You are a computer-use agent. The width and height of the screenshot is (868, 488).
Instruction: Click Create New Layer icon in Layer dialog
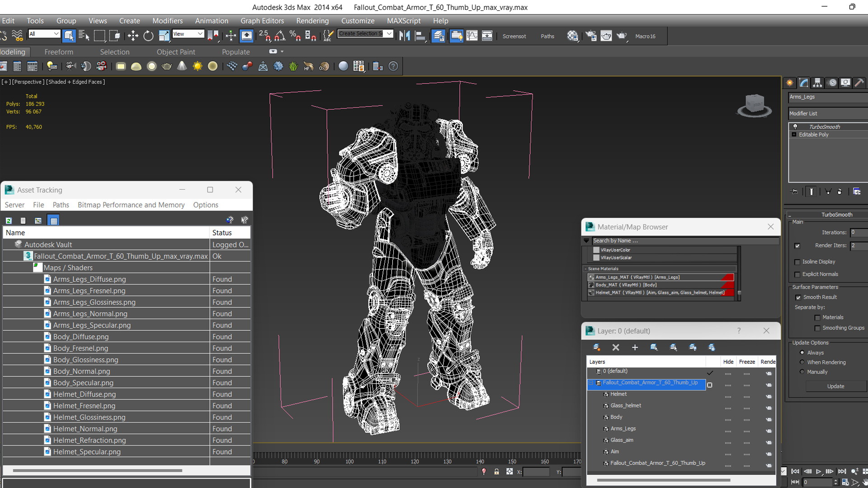click(596, 347)
